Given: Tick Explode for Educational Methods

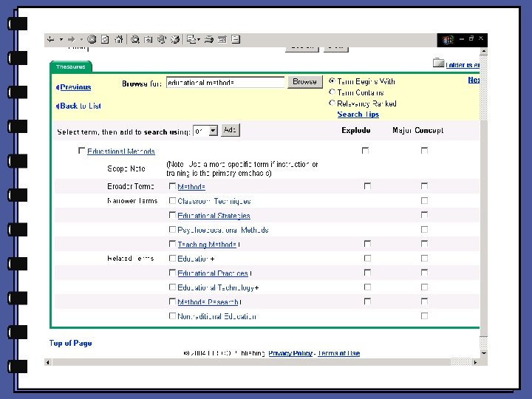Looking at the screenshot, I should pyautogui.click(x=366, y=150).
